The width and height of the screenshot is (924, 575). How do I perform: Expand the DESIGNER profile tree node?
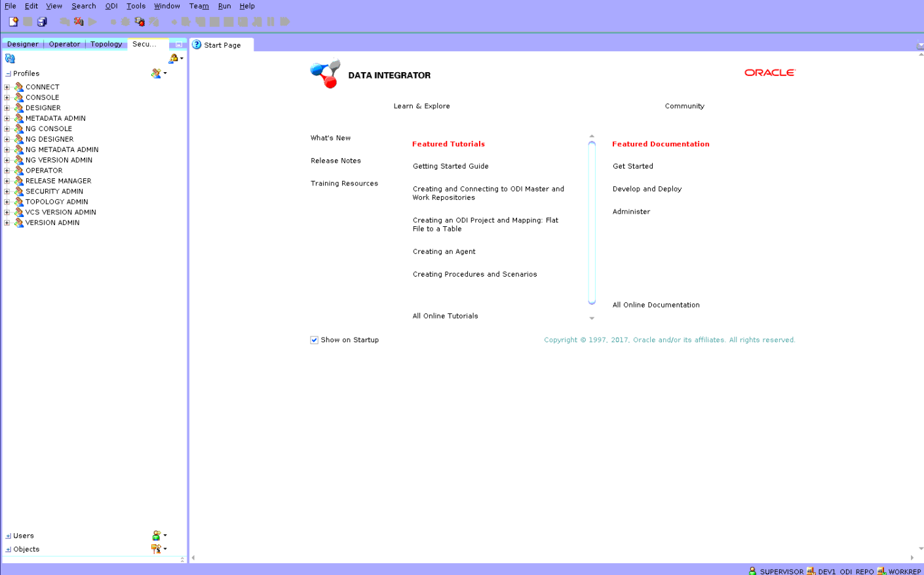pos(7,108)
